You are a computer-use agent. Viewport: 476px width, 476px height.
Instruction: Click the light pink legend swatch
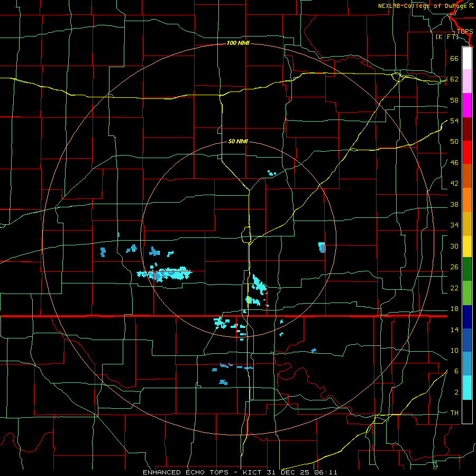point(467,81)
